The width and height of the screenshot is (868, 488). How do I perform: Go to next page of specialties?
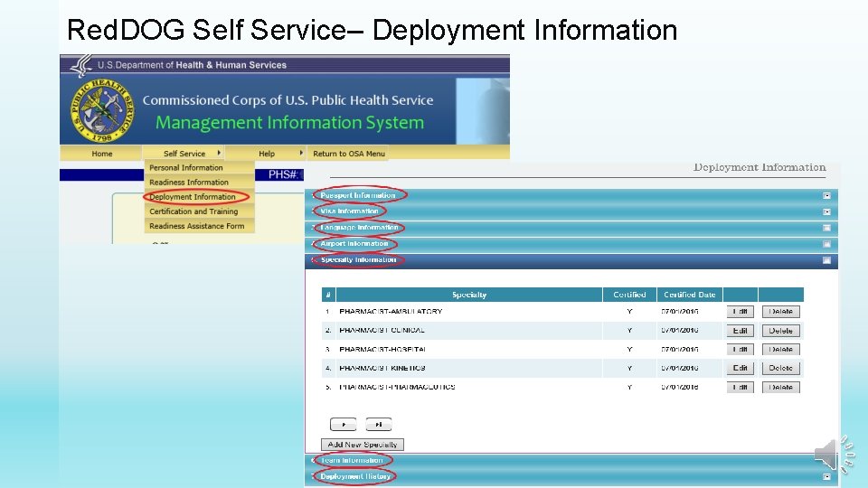click(x=344, y=425)
